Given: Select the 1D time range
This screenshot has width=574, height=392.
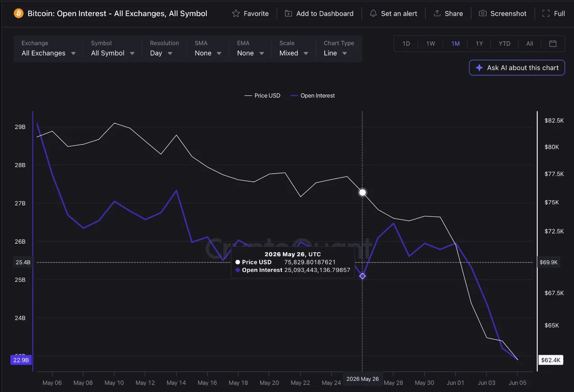Looking at the screenshot, I should coord(406,43).
